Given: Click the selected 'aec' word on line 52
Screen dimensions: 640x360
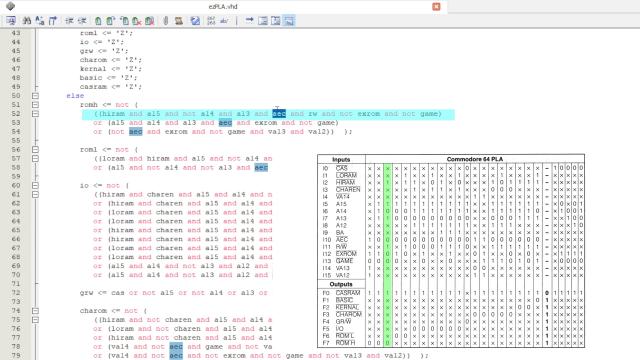Looking at the screenshot, I should tap(279, 114).
